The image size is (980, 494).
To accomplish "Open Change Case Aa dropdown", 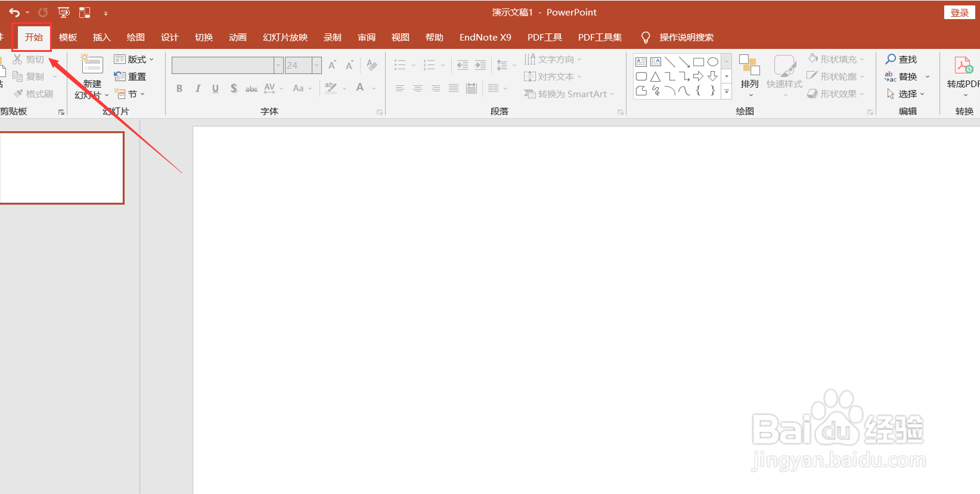I will point(302,88).
